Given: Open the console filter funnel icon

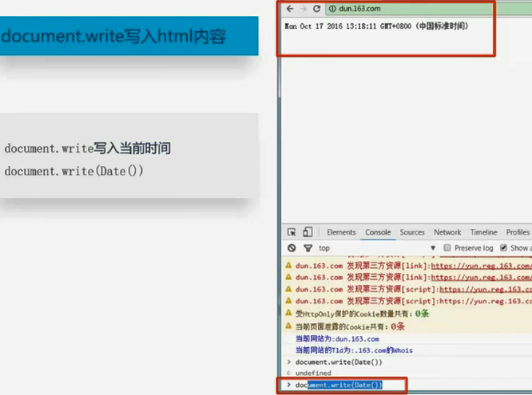Looking at the screenshot, I should (308, 248).
